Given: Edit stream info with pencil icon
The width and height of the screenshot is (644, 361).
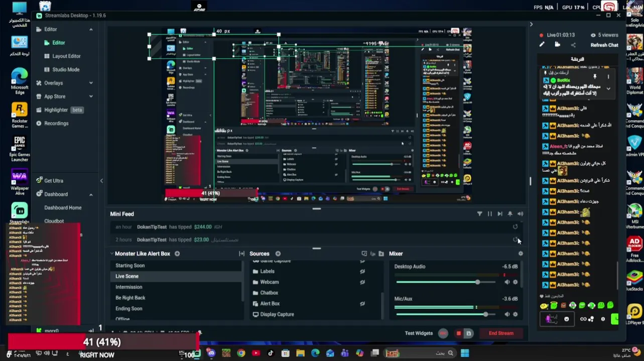Looking at the screenshot, I should pyautogui.click(x=542, y=45).
